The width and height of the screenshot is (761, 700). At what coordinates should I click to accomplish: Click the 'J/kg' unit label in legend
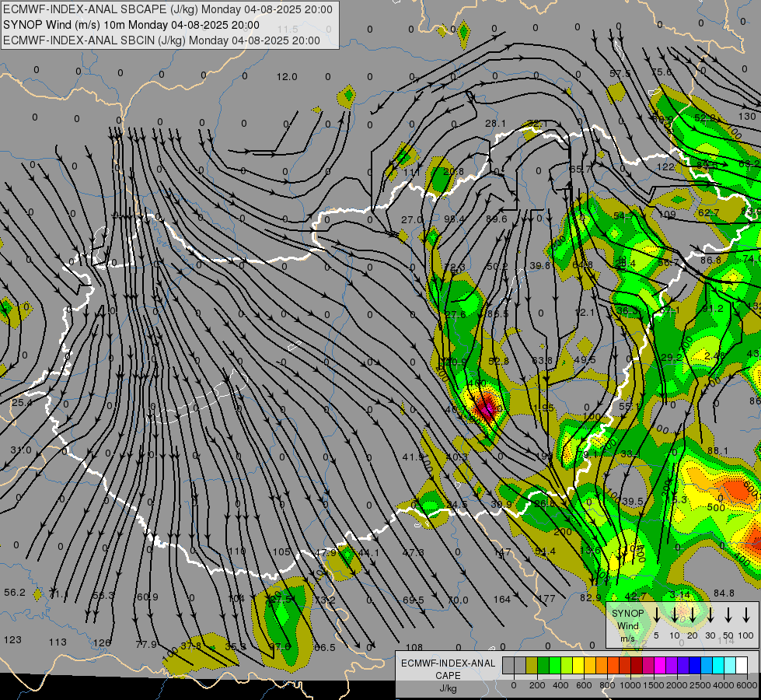448,688
